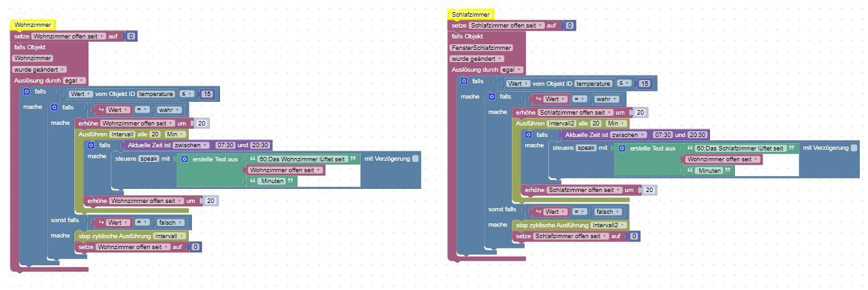
Task: Open variable dropdown in setze block directly below Schlafzimmer comment
Action: 507,26
